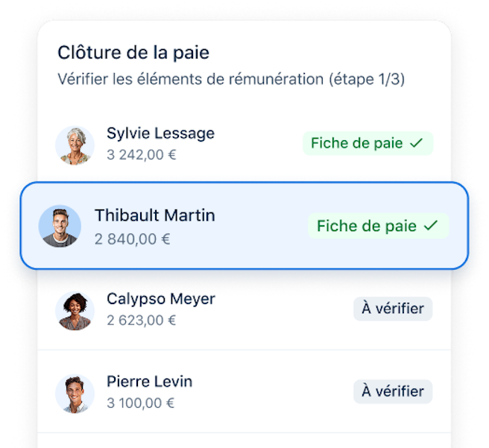Image resolution: width=489 pixels, height=448 pixels.
Task: Select the Thibault Martin name
Action: click(x=155, y=215)
